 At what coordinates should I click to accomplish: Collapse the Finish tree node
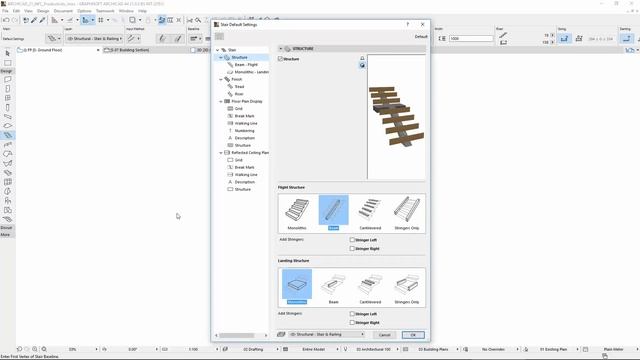pyautogui.click(x=221, y=79)
